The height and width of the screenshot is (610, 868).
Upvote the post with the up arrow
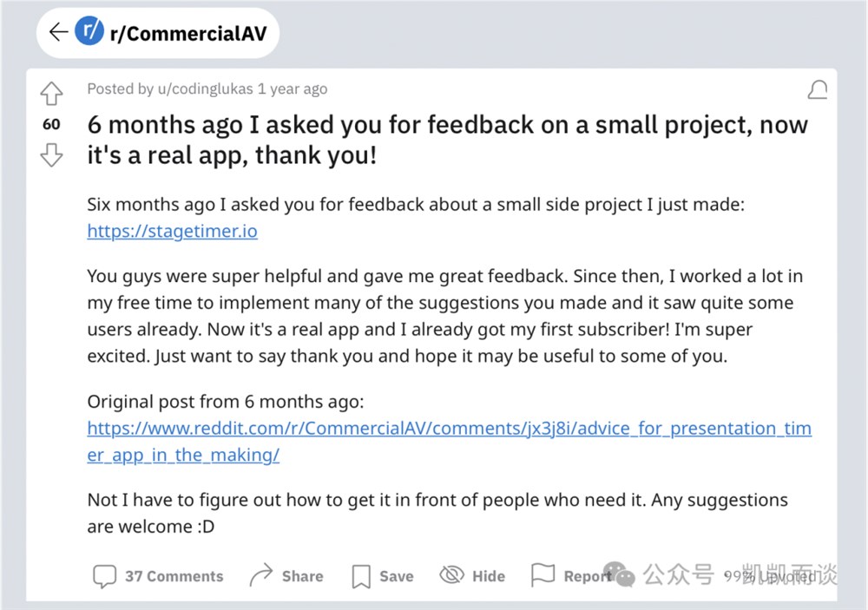52,93
